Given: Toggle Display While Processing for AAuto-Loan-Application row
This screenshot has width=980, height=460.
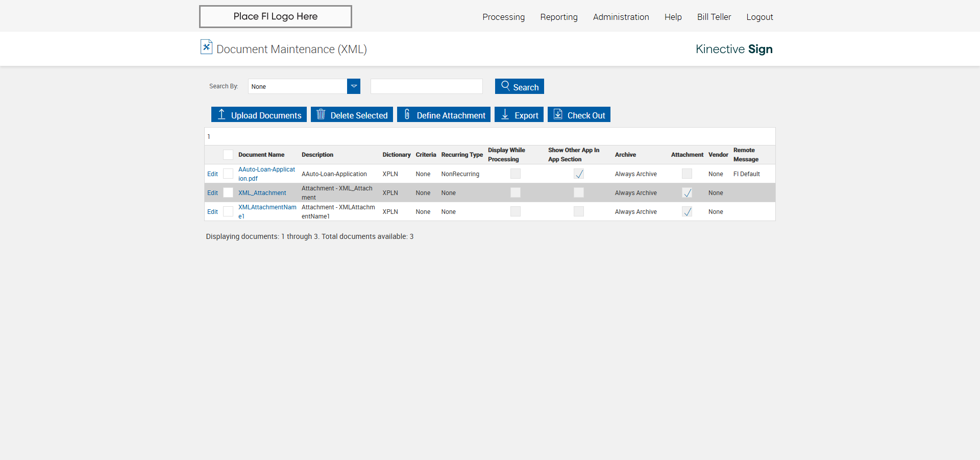Looking at the screenshot, I should click(516, 174).
